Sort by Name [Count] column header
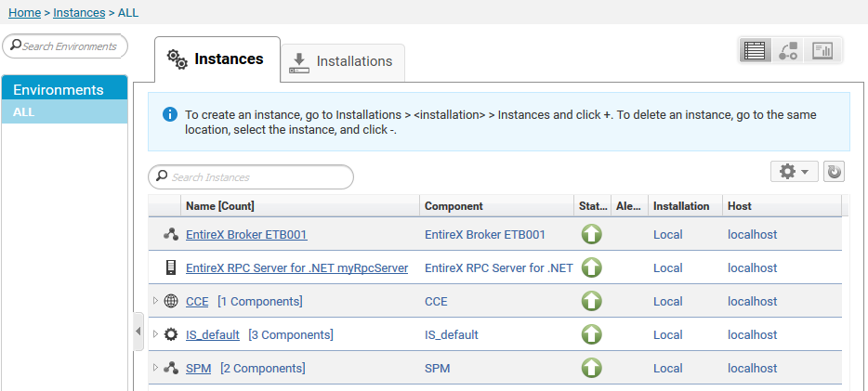868x391 pixels. click(x=300, y=206)
